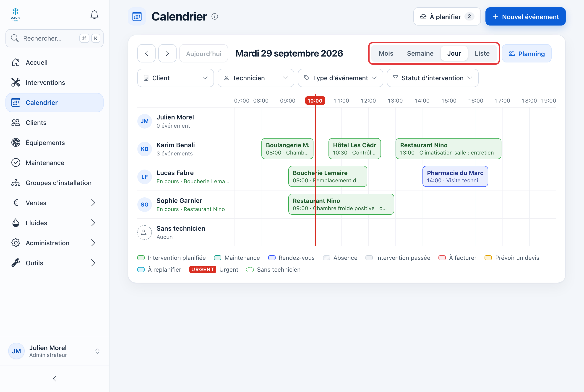Click the calendar info icon beside title

[214, 16]
